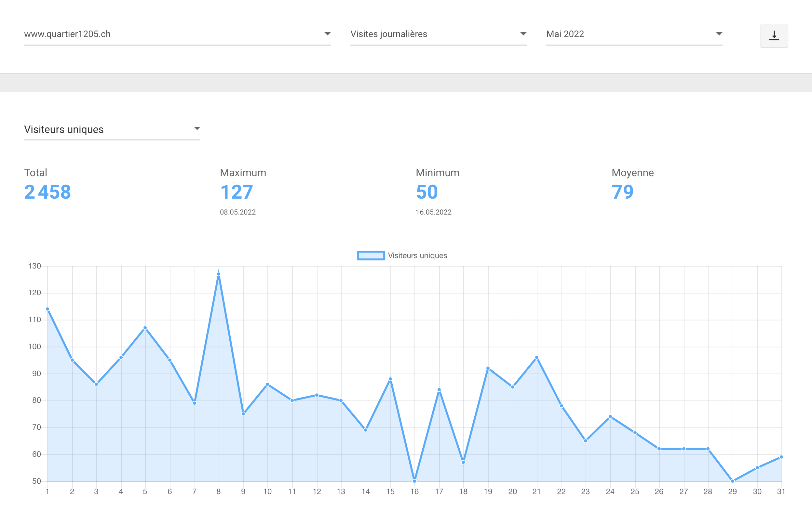Click the Visiteurs uniques legend label
Viewport: 812px width, 513px height.
tap(417, 256)
